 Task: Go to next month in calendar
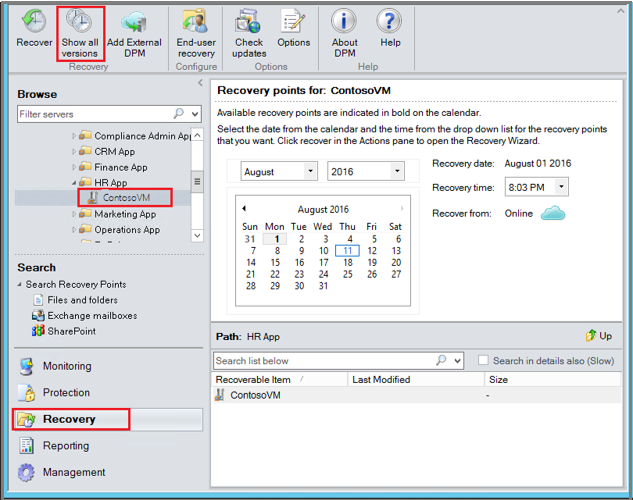(x=402, y=209)
